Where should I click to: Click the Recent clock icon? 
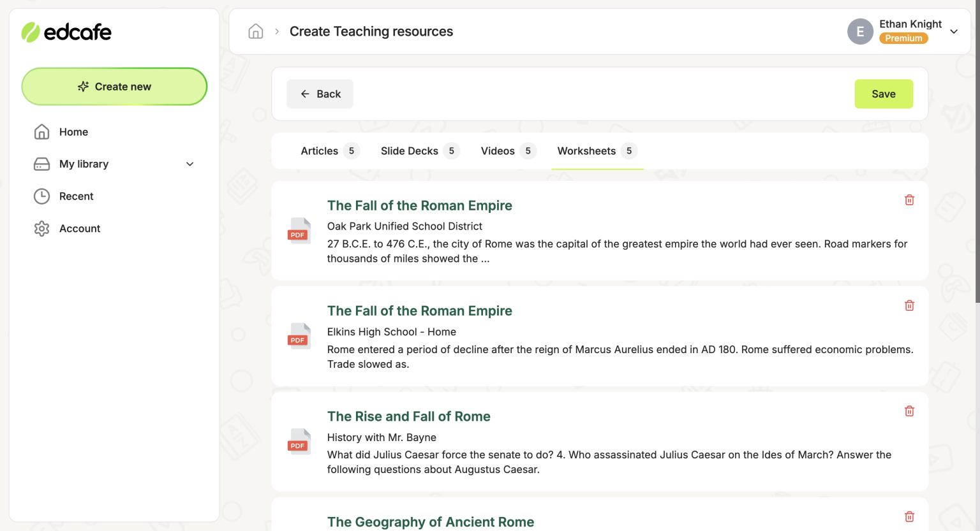[41, 196]
